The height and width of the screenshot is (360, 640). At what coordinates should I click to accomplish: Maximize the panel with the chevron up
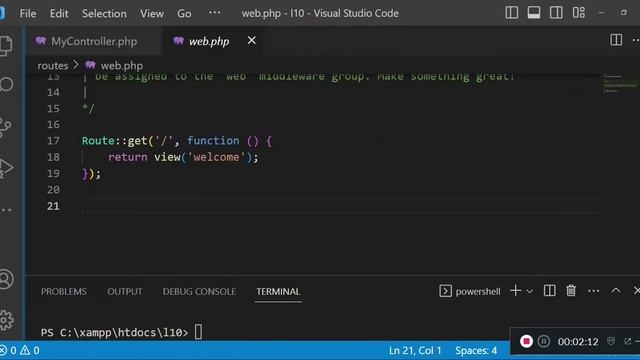coord(616,291)
